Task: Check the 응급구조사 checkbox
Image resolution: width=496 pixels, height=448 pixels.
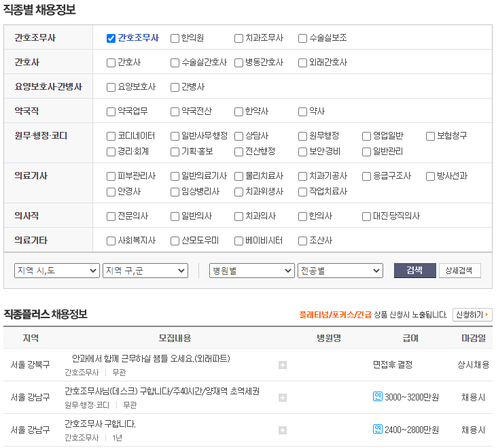Action: click(x=367, y=176)
